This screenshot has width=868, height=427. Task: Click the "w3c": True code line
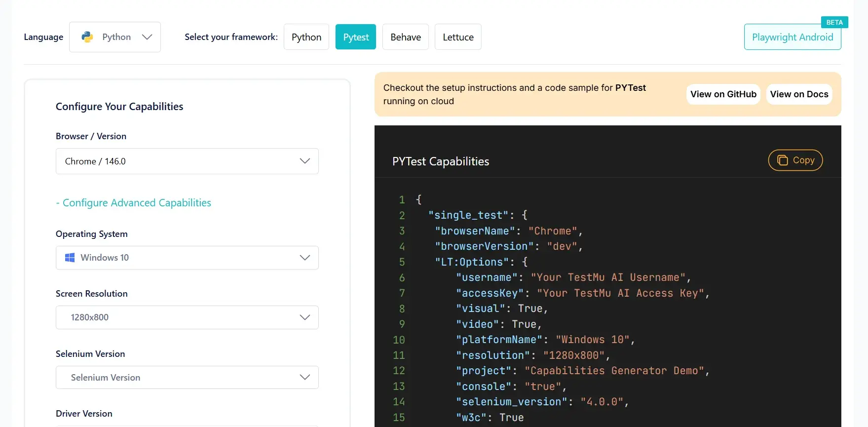point(490,418)
